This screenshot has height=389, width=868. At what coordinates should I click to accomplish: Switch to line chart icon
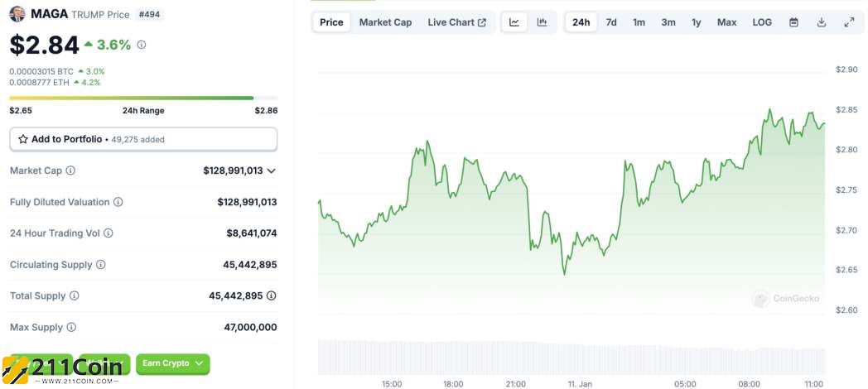click(x=514, y=22)
